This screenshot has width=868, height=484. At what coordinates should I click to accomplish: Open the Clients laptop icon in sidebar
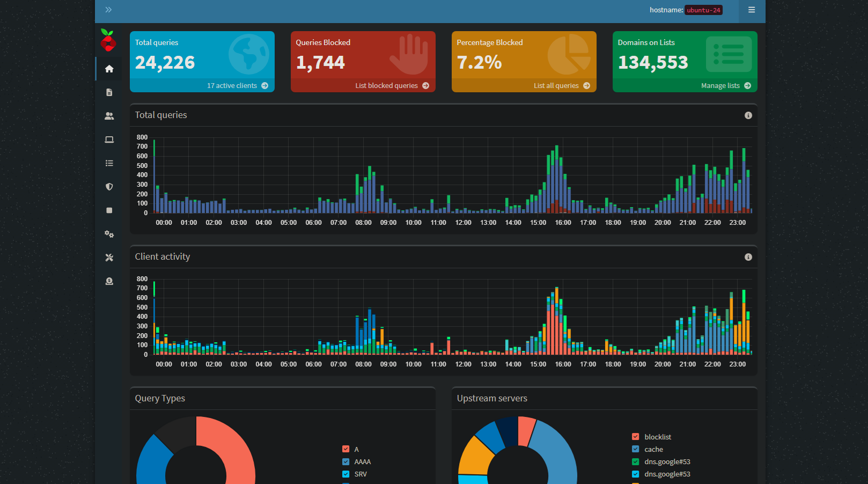click(109, 140)
